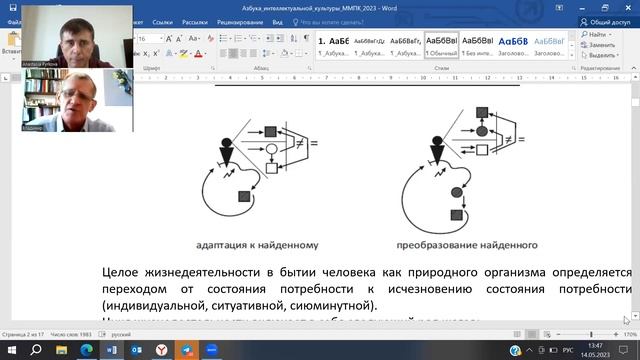Apply a bulleted list
Screen dimensions: 640x360
[x=224, y=39]
